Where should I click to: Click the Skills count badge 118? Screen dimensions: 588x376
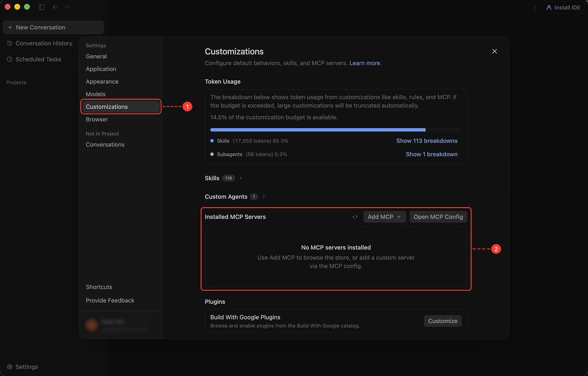(228, 178)
